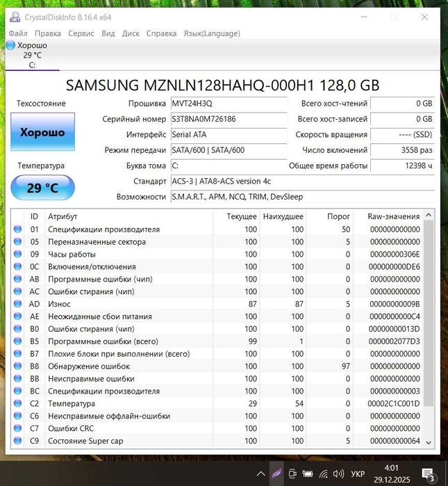Click the purple feather tray icon

[x=276, y=473]
